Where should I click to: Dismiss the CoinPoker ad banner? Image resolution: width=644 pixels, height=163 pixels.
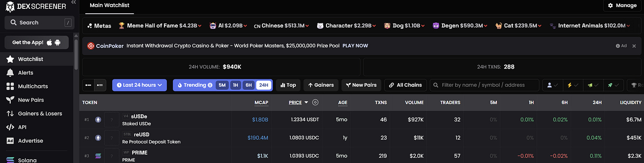click(x=634, y=46)
